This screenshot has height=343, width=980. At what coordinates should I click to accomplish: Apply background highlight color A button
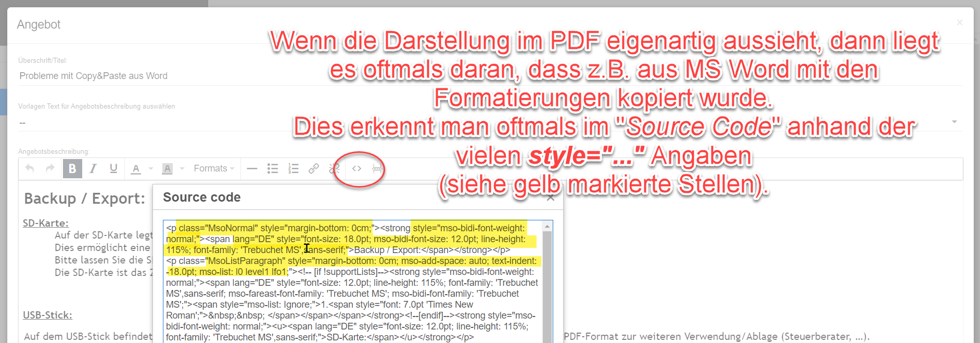(x=167, y=168)
